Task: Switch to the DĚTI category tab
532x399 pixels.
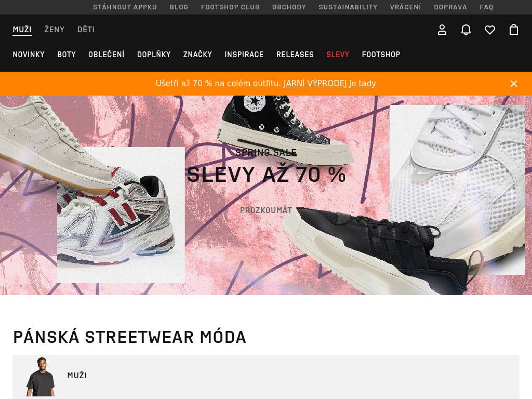Action: (x=86, y=30)
